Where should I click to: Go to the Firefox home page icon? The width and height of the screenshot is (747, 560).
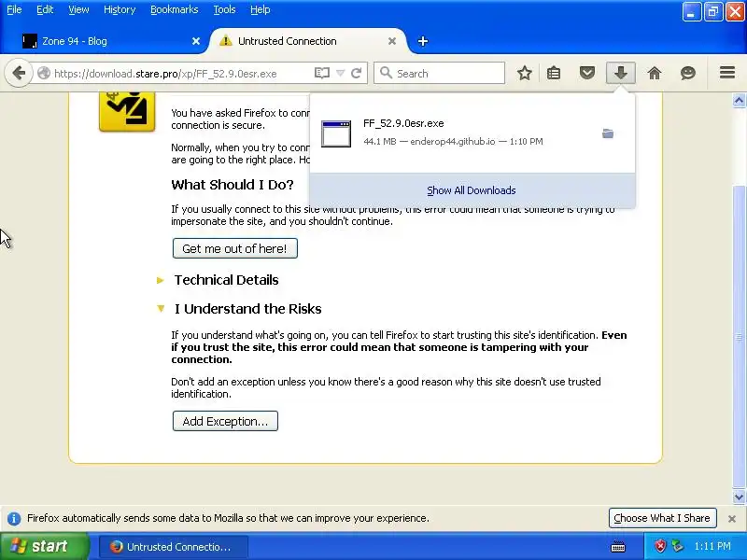pyautogui.click(x=655, y=74)
